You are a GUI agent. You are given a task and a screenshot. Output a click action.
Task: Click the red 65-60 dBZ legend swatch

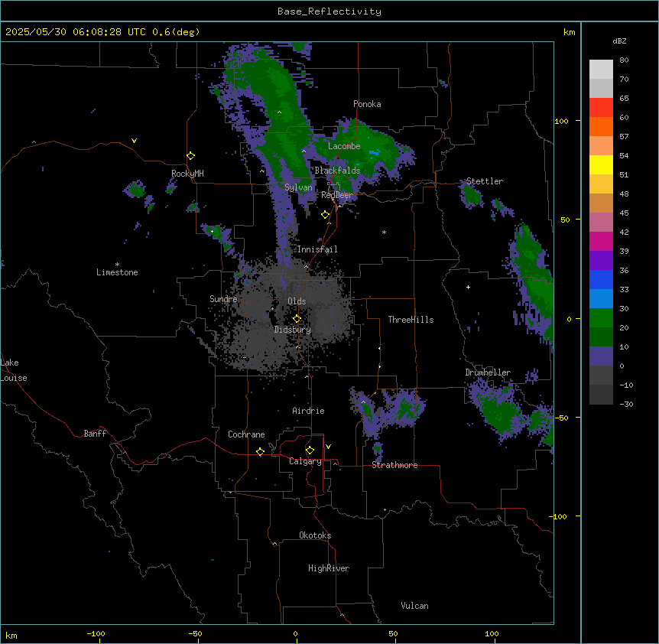(x=601, y=108)
